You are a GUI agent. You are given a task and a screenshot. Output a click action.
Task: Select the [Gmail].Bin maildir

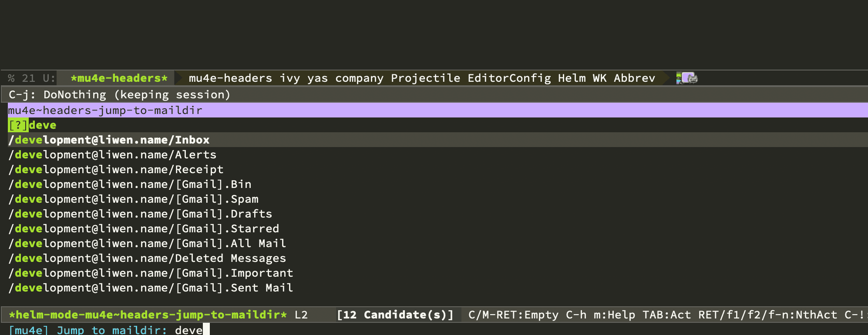[130, 184]
